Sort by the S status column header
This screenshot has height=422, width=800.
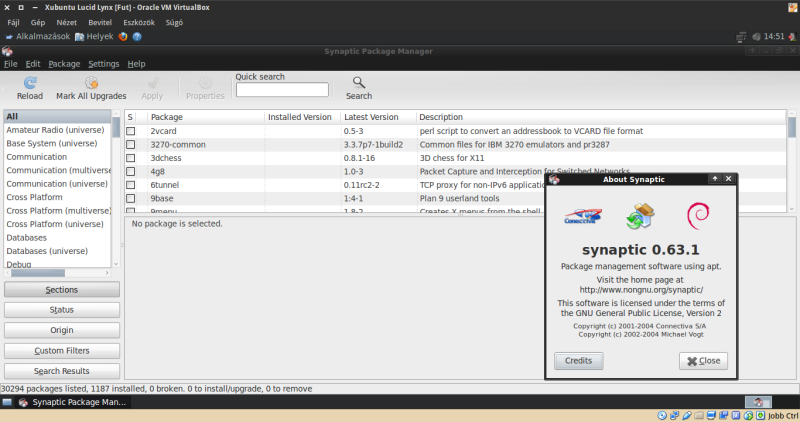(x=131, y=117)
